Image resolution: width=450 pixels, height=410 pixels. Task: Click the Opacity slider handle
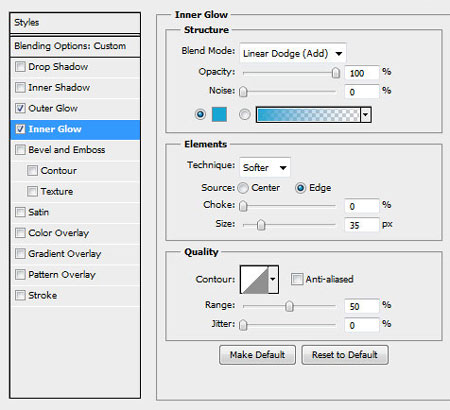336,73
